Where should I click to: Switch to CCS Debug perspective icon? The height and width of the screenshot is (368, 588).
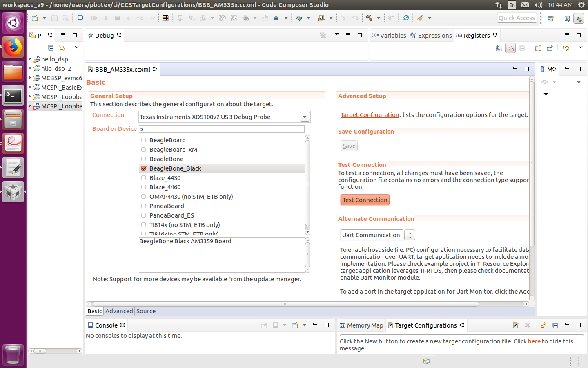579,18
